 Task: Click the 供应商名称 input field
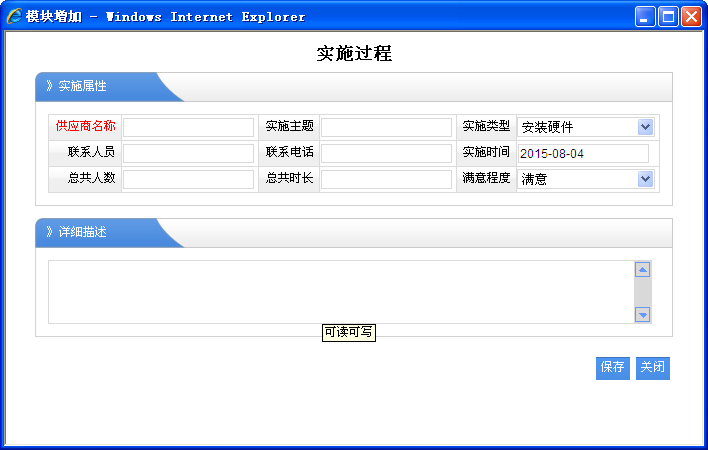[x=188, y=127]
